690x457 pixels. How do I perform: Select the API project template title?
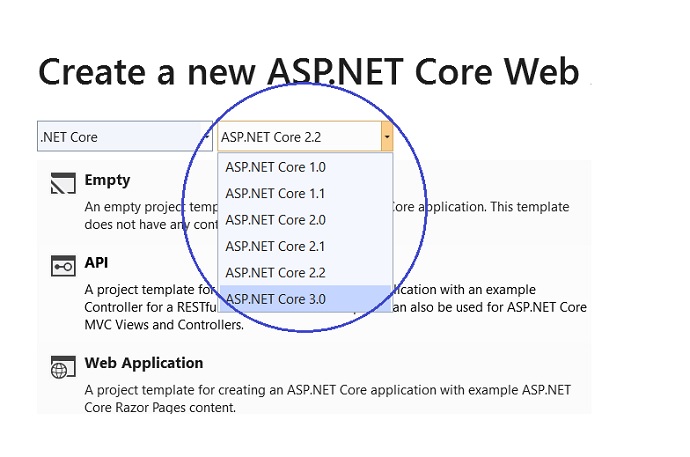pyautogui.click(x=96, y=263)
